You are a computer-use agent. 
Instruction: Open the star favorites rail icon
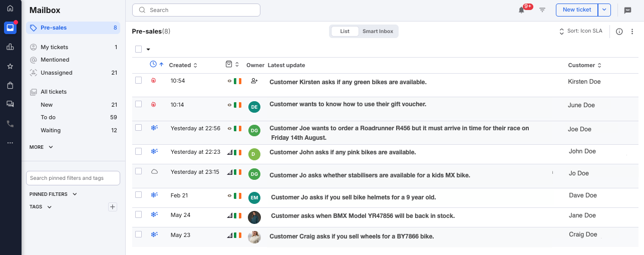pyautogui.click(x=10, y=66)
